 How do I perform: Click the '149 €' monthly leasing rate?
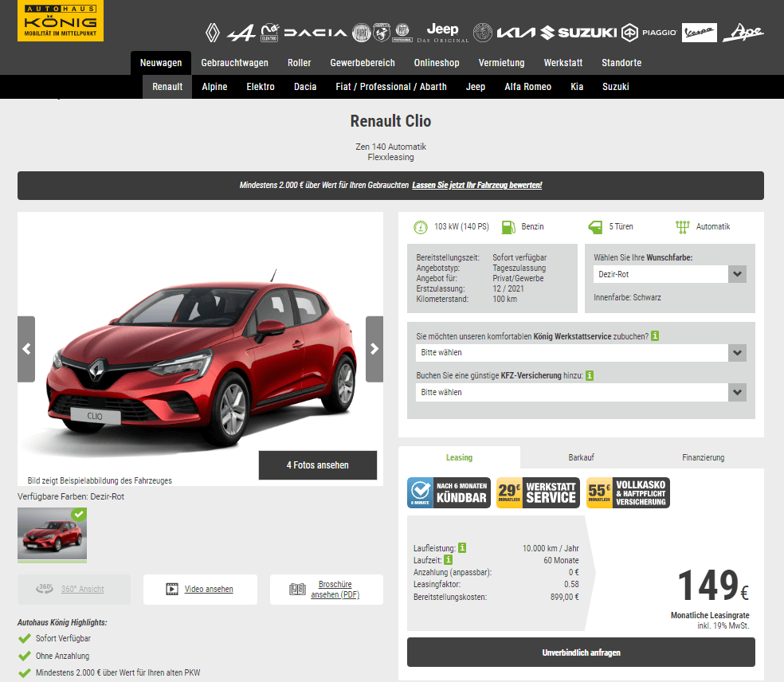point(713,586)
